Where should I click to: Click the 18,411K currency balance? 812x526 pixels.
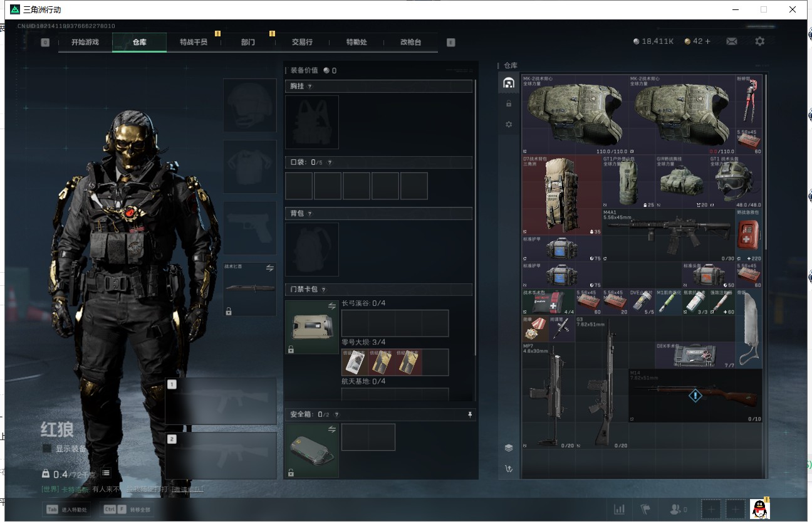[x=653, y=41]
